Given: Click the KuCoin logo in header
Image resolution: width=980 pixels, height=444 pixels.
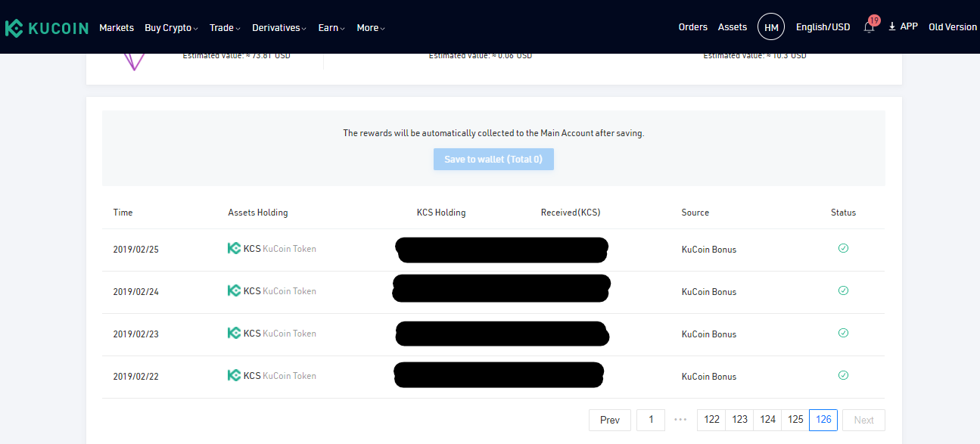Looking at the screenshot, I should click(x=45, y=28).
